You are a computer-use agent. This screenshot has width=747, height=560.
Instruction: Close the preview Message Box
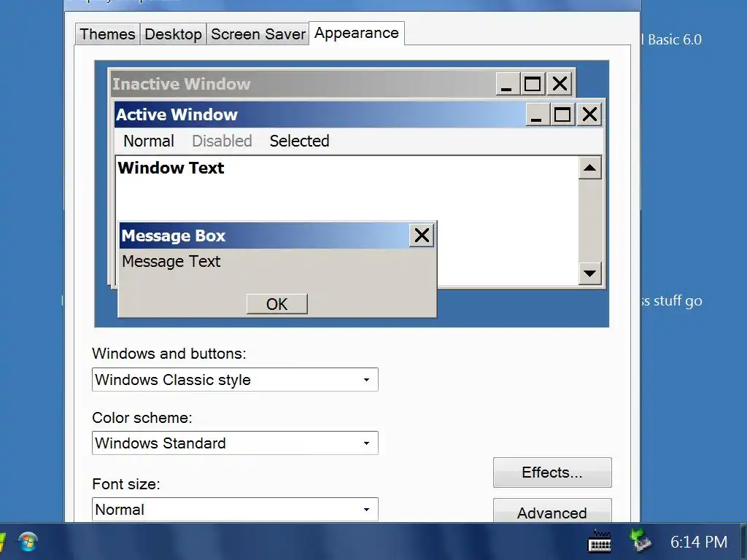click(x=422, y=236)
